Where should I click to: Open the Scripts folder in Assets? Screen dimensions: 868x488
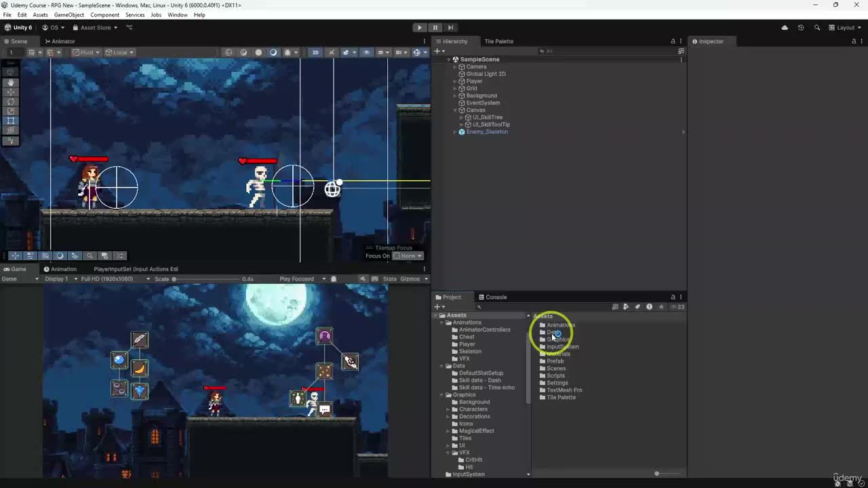(555, 375)
